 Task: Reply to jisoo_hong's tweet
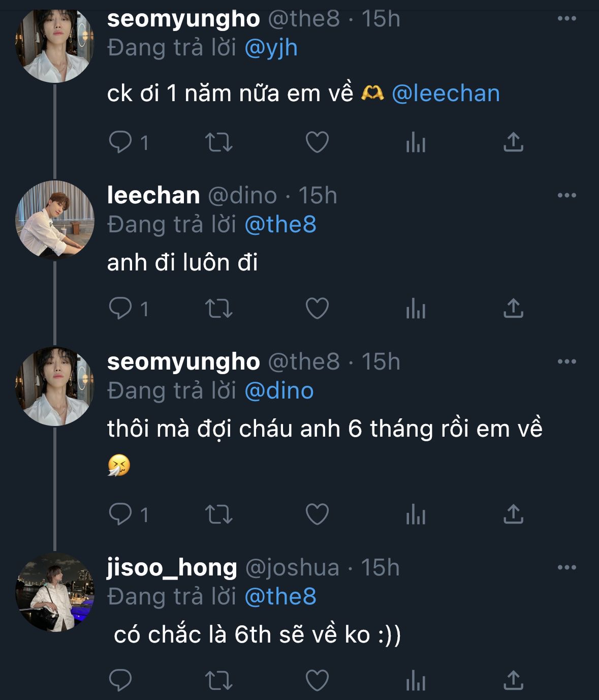point(120,680)
